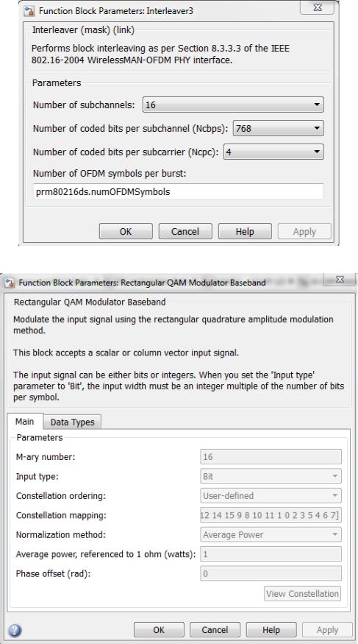The image size is (358, 644).
Task: Open the Input type dropdown
Action: [271, 476]
